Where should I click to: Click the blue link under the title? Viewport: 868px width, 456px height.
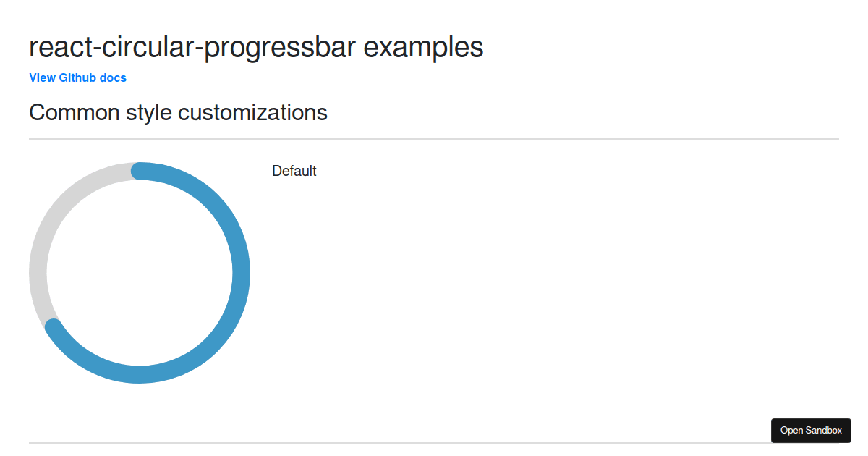point(77,77)
